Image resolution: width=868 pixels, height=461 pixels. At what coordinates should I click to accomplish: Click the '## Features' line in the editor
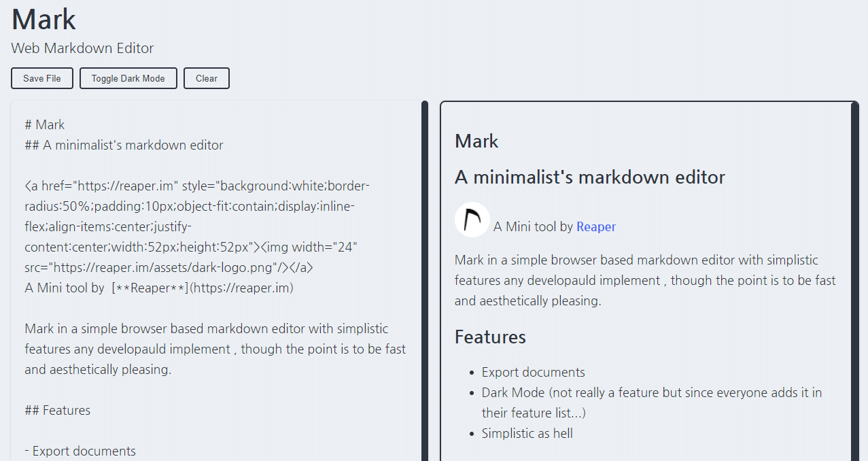point(56,409)
